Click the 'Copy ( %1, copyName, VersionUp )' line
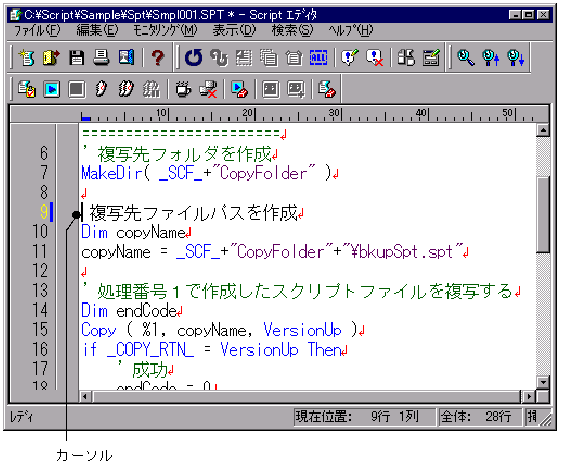The height and width of the screenshot is (468, 562). pos(223,330)
